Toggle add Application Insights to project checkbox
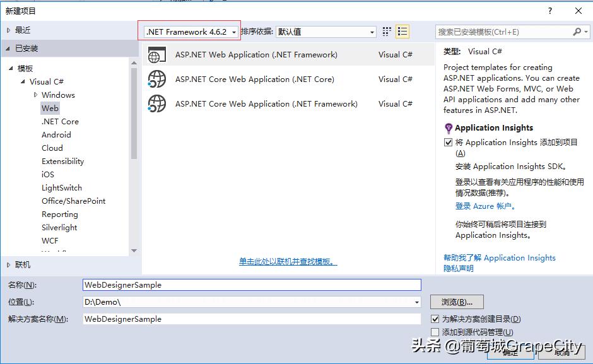Image resolution: width=593 pixels, height=364 pixels. [x=448, y=143]
